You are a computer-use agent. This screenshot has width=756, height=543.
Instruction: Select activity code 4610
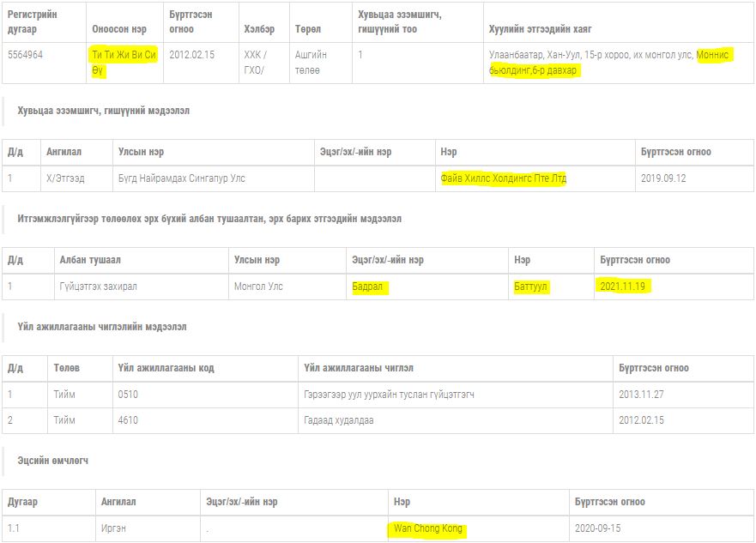pos(128,420)
